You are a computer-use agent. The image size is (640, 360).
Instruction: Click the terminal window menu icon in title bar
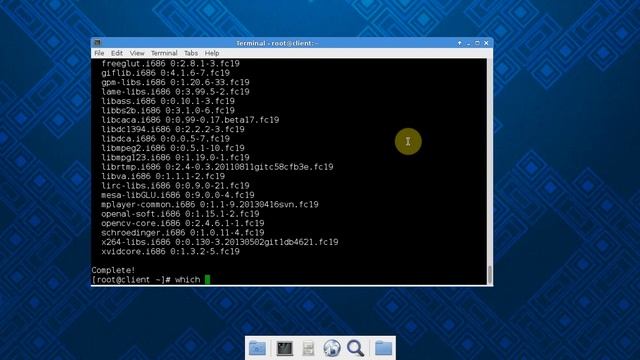[97, 43]
